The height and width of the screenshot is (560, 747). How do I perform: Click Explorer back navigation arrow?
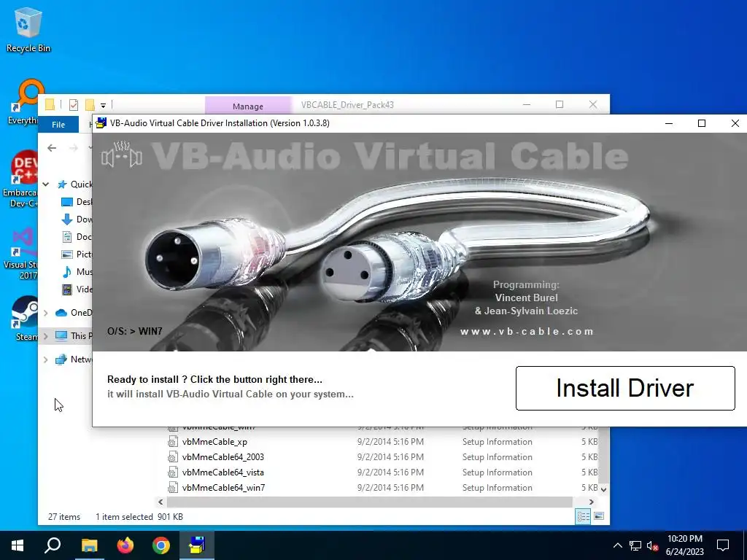coord(52,148)
